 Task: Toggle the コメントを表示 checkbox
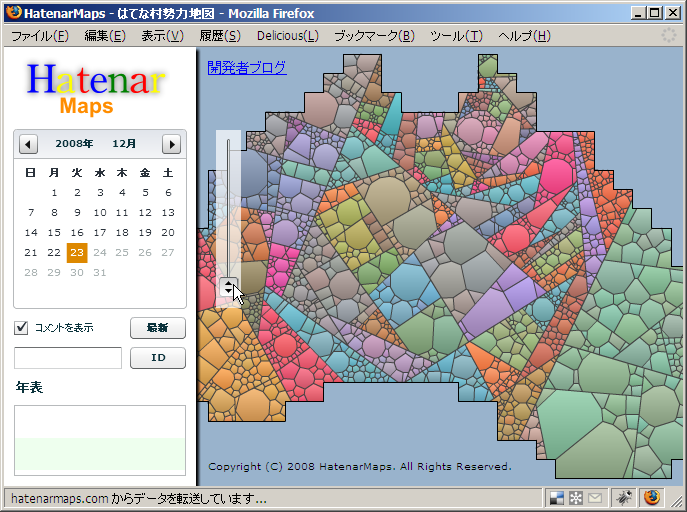tap(21, 328)
